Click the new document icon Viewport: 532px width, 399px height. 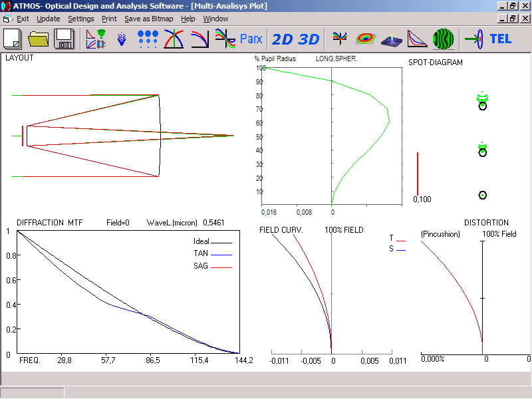click(14, 39)
